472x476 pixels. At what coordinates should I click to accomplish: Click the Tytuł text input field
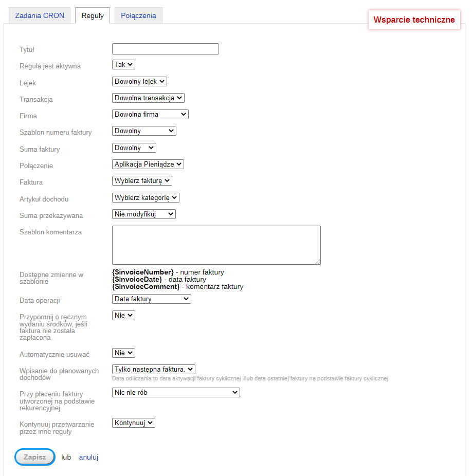(165, 49)
